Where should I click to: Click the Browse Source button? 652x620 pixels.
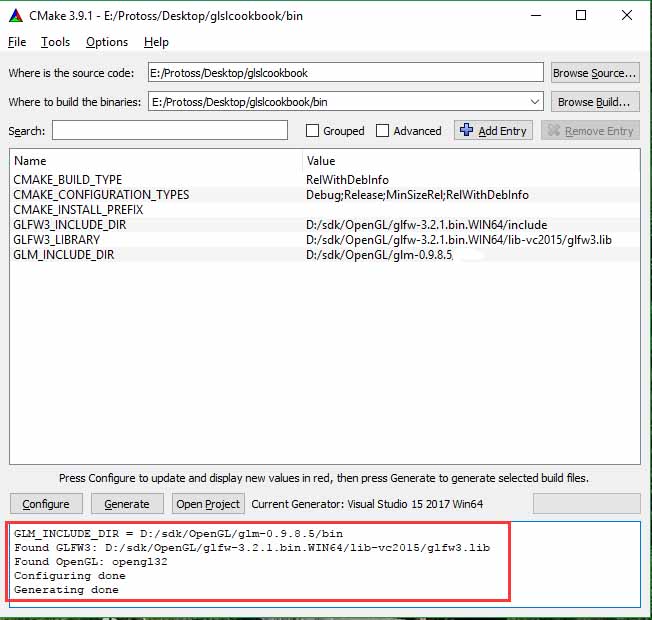pos(595,73)
